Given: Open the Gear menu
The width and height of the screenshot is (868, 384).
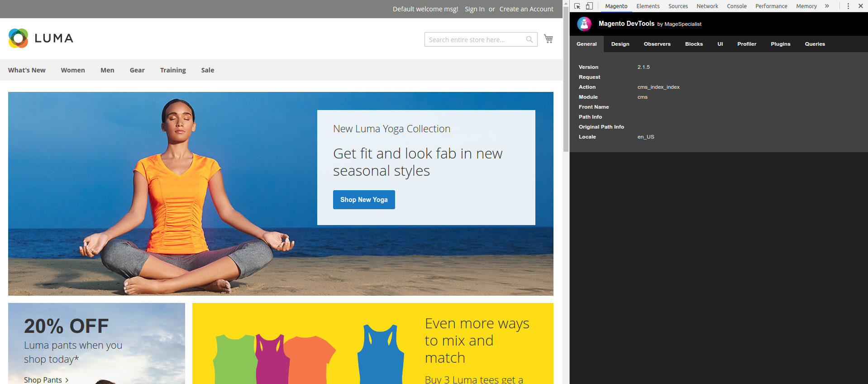Looking at the screenshot, I should [x=137, y=70].
